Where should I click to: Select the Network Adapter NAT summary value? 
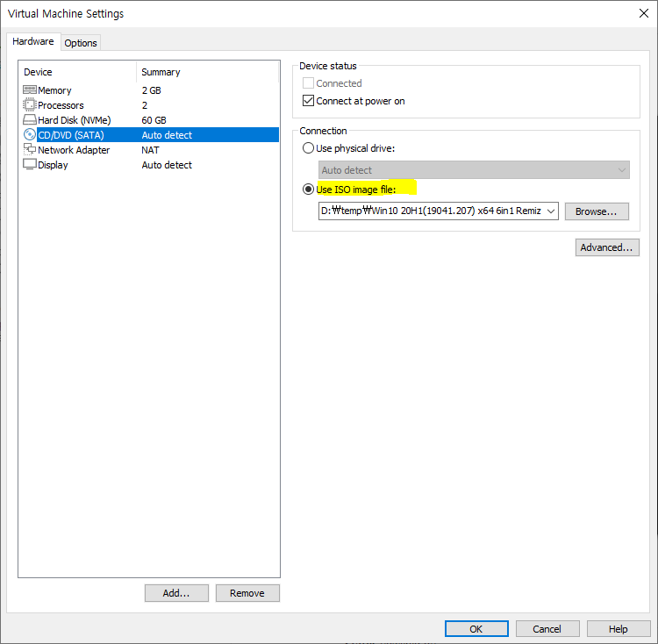[150, 150]
